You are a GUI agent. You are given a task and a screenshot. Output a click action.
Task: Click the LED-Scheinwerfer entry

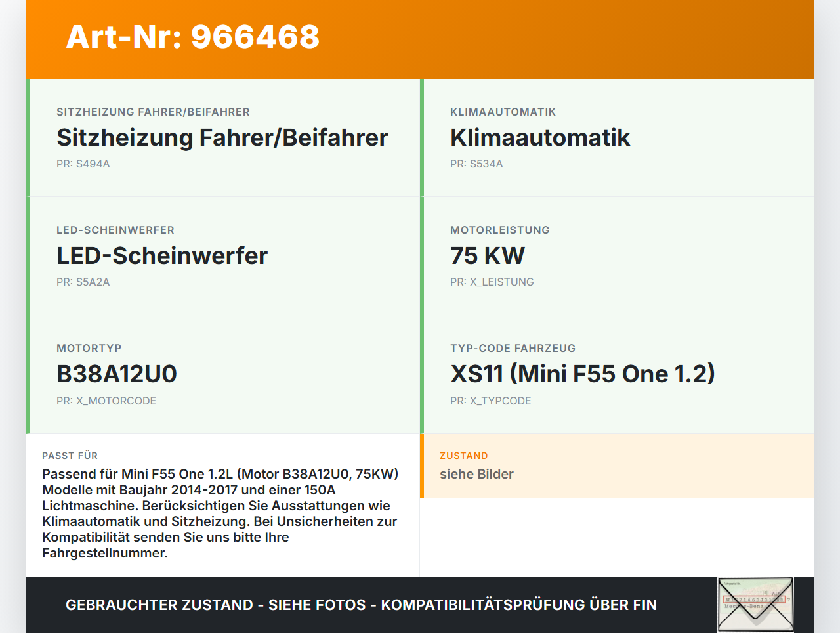coord(162,255)
